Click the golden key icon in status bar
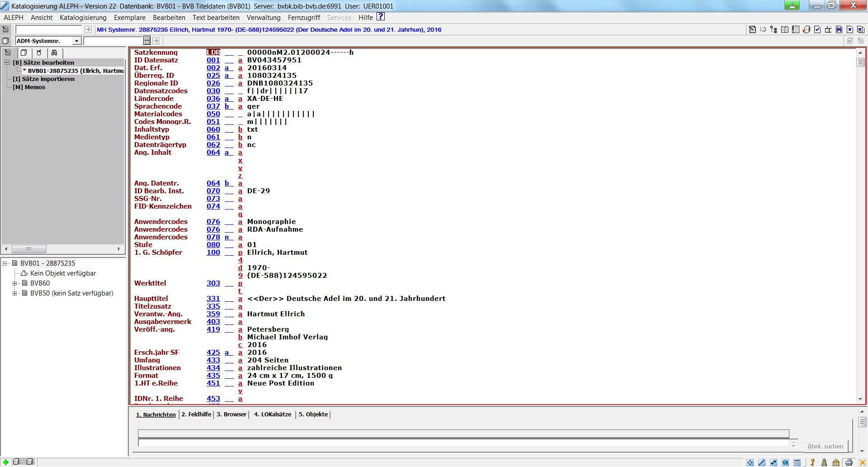The height and width of the screenshot is (467, 868). [812, 462]
